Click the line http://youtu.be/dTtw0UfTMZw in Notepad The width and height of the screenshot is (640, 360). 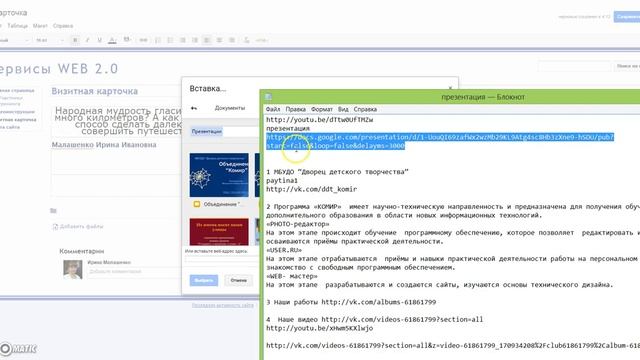point(320,120)
